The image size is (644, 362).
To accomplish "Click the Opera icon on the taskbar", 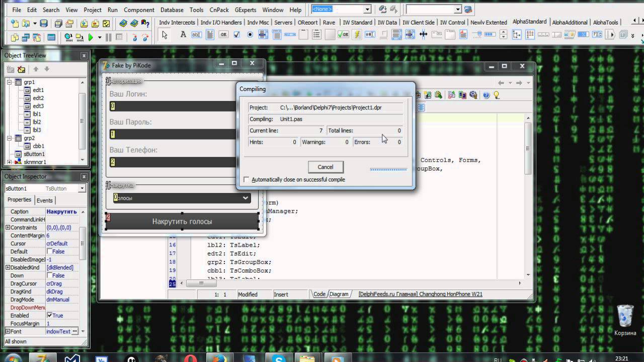I will pos(191,358).
